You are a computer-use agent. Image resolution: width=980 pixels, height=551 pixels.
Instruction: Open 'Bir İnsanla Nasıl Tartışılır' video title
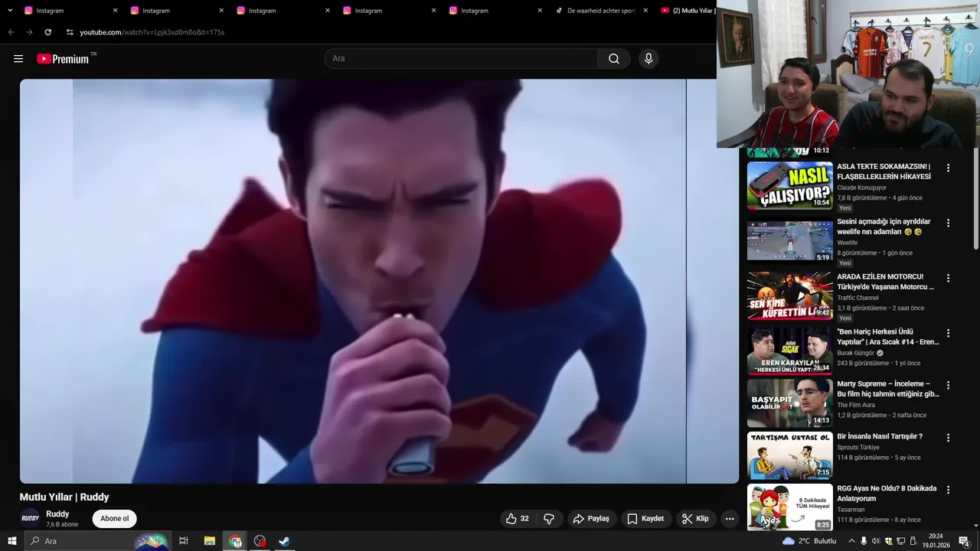(879, 436)
